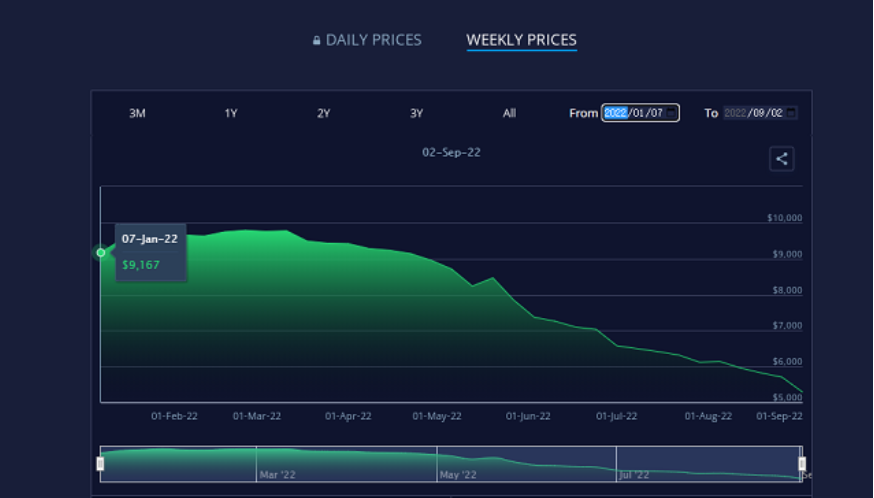Click the 07-Jan-22 data point marker
This screenshot has width=874, height=498.
pyautogui.click(x=101, y=253)
